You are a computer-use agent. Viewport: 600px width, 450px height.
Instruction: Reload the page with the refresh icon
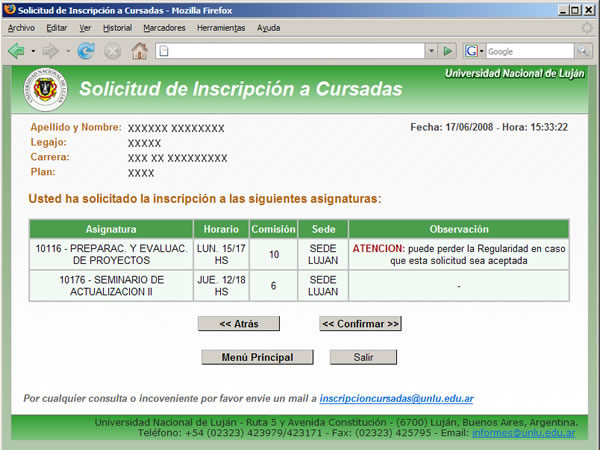pos(86,50)
